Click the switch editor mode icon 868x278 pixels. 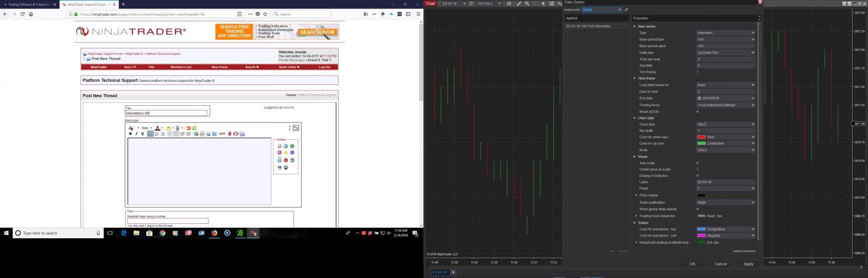296,127
